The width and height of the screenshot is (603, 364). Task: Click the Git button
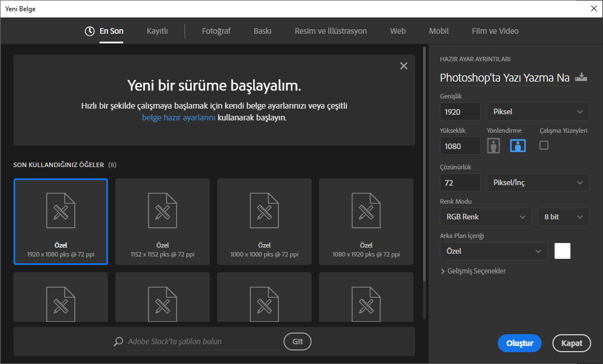click(297, 341)
